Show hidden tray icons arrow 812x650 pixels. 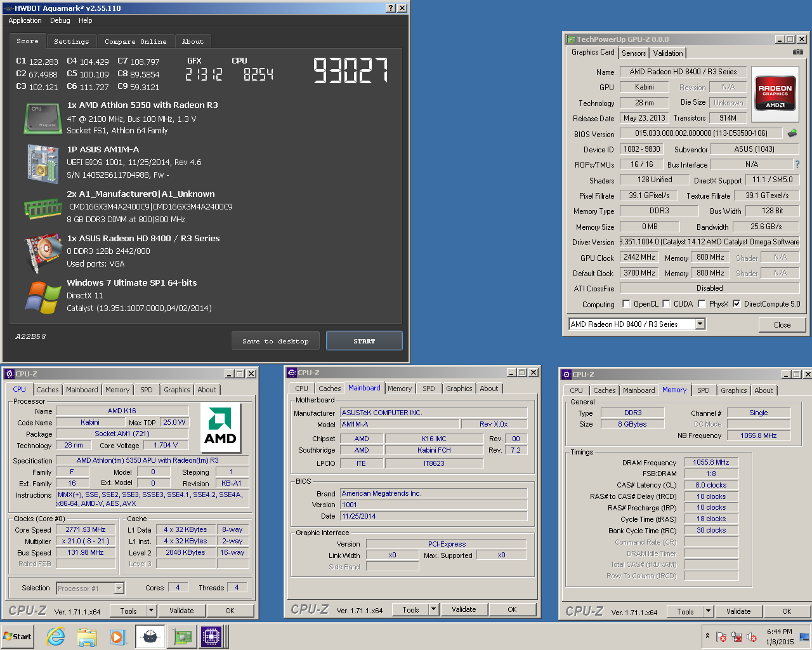click(707, 636)
